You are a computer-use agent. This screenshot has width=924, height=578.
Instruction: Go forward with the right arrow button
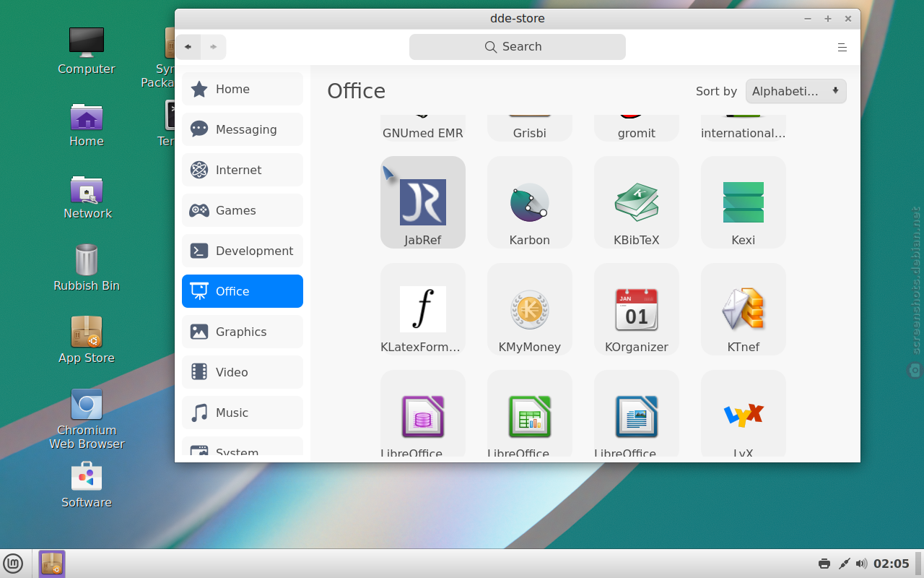214,47
